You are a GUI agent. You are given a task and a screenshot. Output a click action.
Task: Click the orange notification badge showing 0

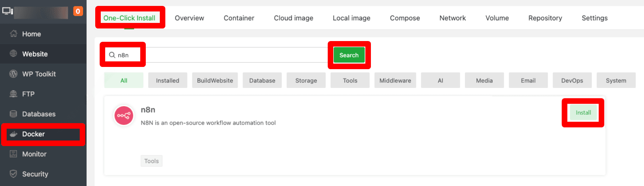point(78,11)
